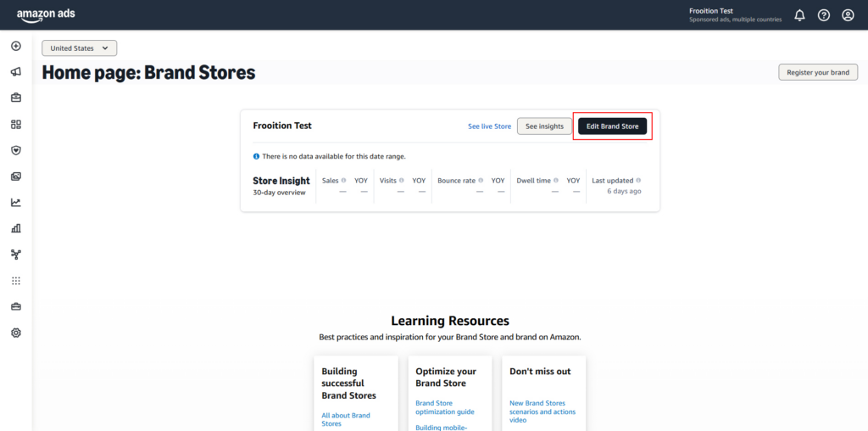The height and width of the screenshot is (431, 868).
Task: Click the info icon next to Sales
Action: tap(343, 181)
